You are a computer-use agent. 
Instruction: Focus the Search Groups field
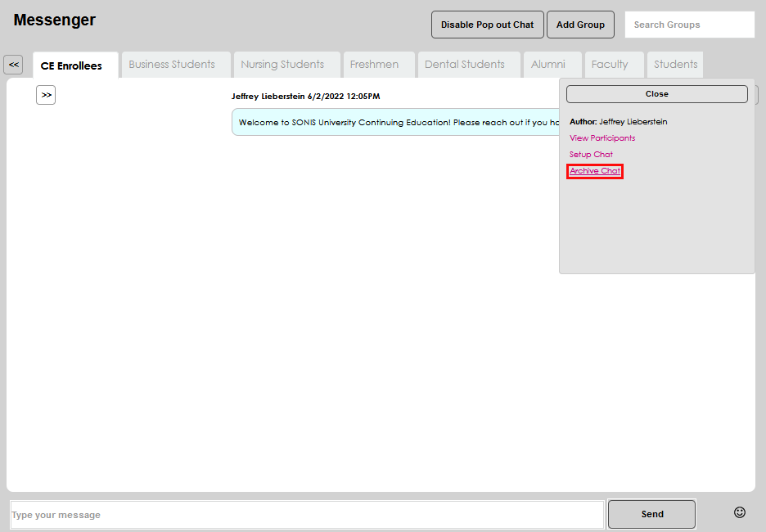[690, 25]
